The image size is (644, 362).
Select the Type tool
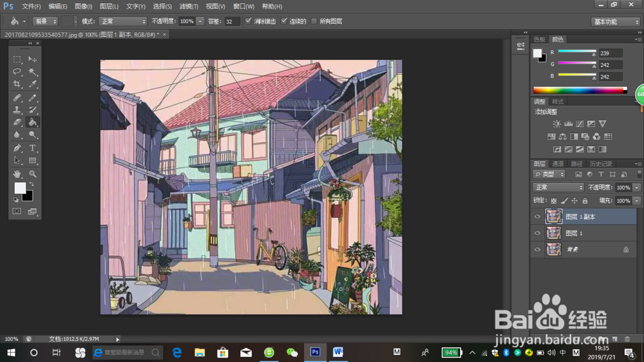(32, 148)
